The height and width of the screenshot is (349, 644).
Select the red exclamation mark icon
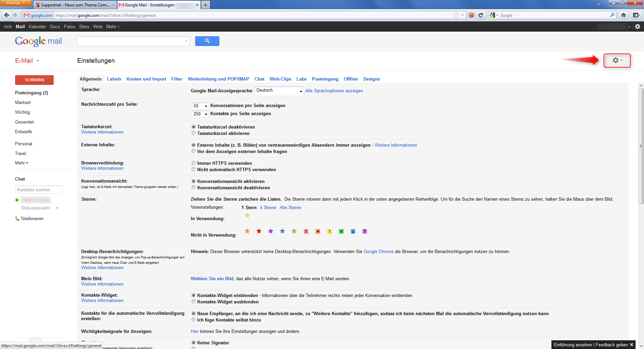[x=306, y=231]
